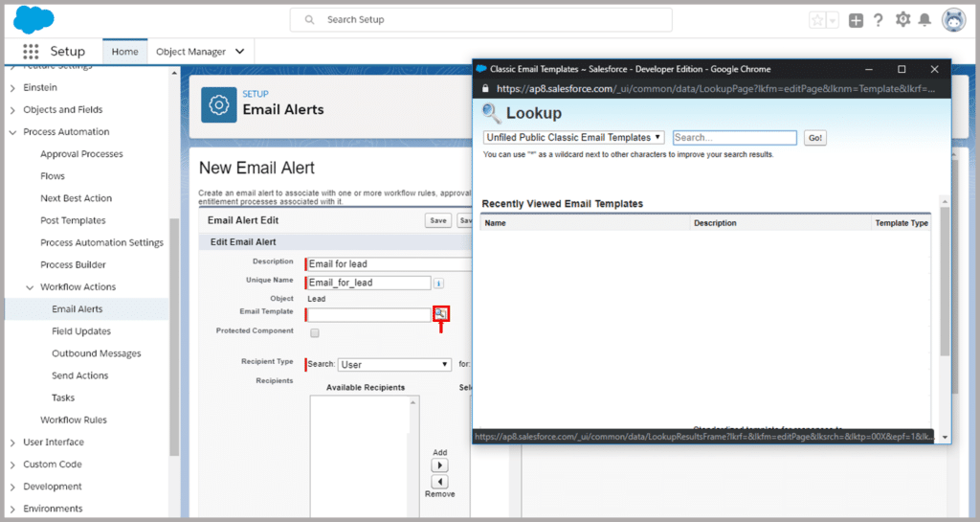Open Workflow Rules in the sidebar

point(73,420)
